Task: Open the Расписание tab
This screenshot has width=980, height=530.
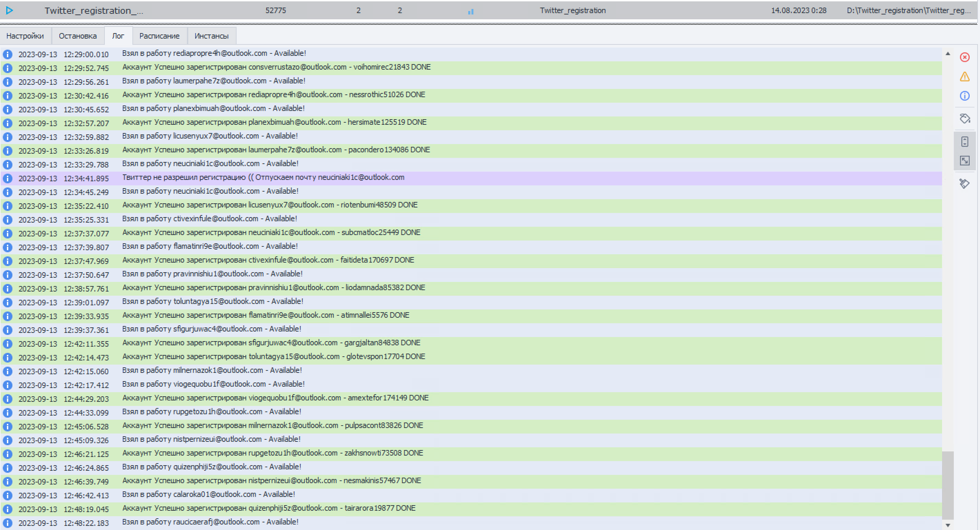Action: click(x=159, y=36)
